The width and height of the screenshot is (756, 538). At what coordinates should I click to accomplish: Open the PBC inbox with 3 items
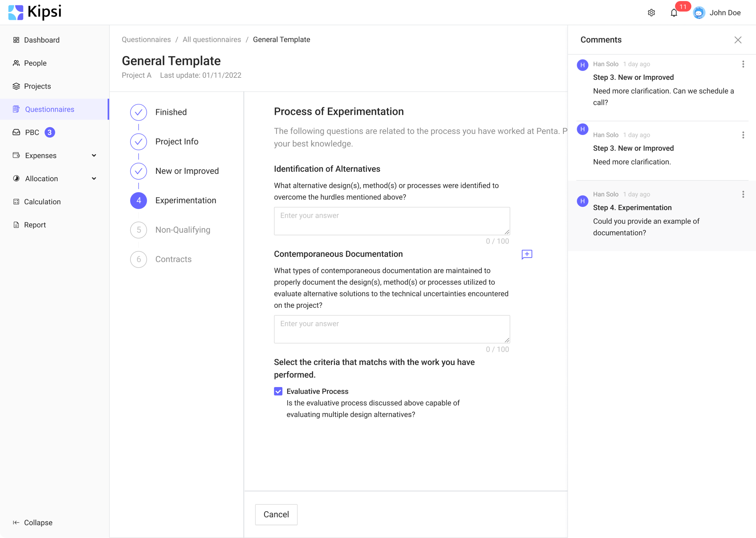[32, 132]
